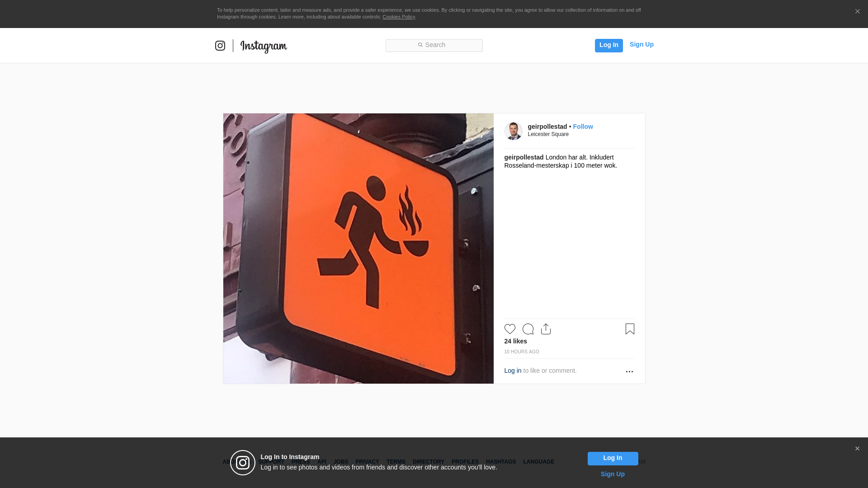Click Sign Up in the header
Viewport: 868px width, 488px height.
tap(642, 45)
